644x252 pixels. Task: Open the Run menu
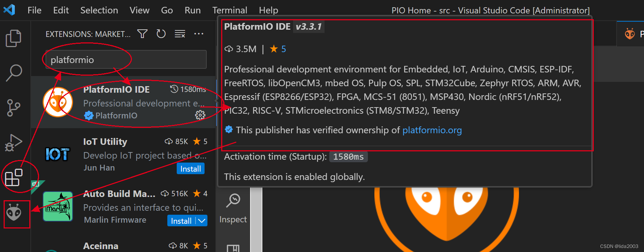tap(193, 10)
